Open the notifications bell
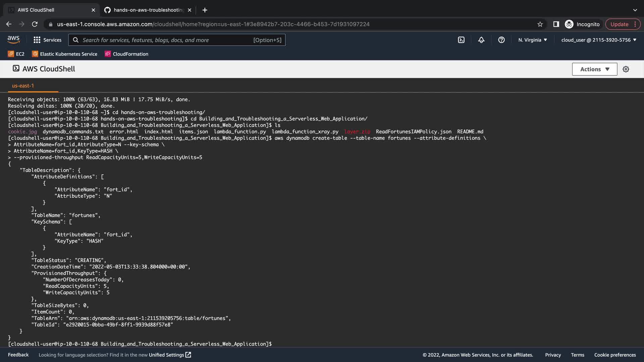Image resolution: width=644 pixels, height=362 pixels. 481,40
